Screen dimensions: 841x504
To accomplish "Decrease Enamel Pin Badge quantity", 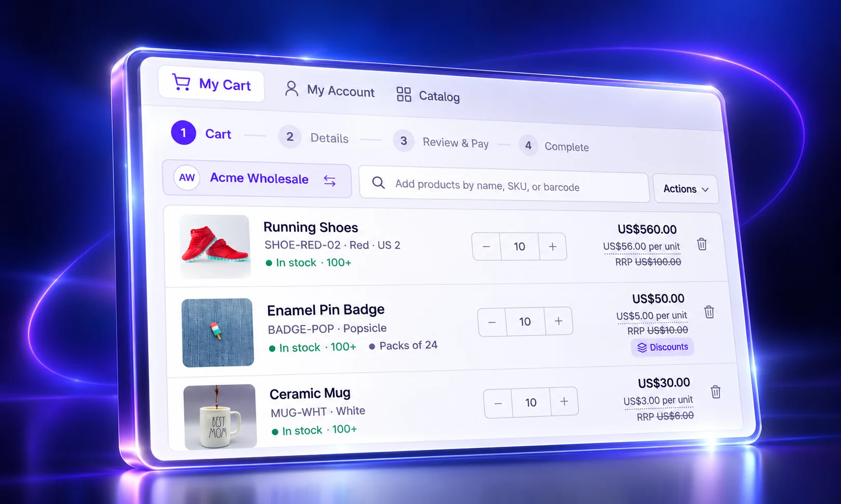I will 492,322.
